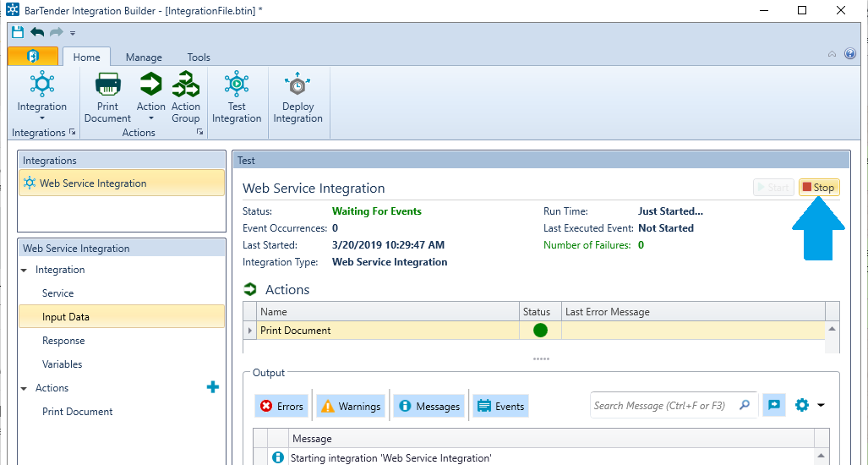Click the 'Waiting For Events' status text

[376, 211]
